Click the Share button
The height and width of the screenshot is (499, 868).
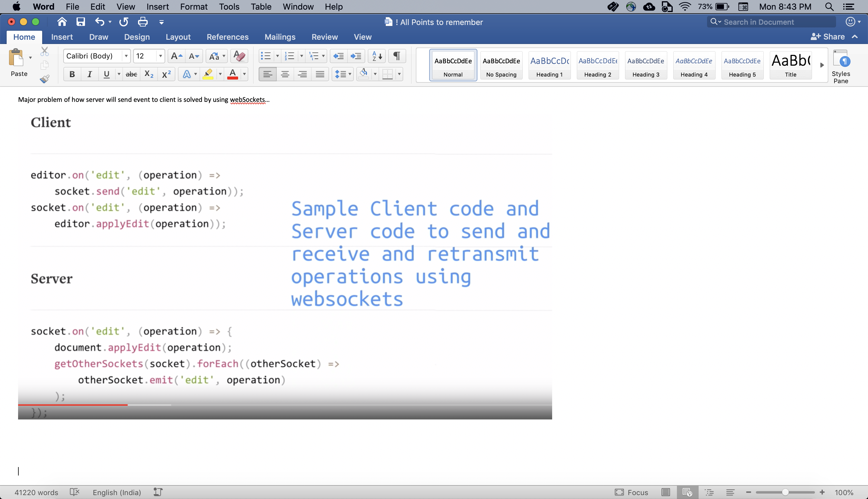pyautogui.click(x=828, y=37)
